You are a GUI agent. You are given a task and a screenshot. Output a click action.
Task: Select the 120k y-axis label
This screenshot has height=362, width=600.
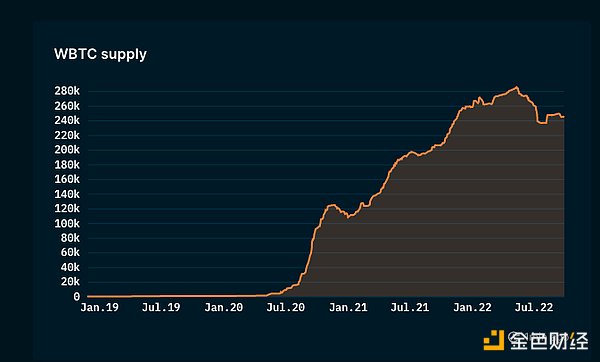[67, 209]
